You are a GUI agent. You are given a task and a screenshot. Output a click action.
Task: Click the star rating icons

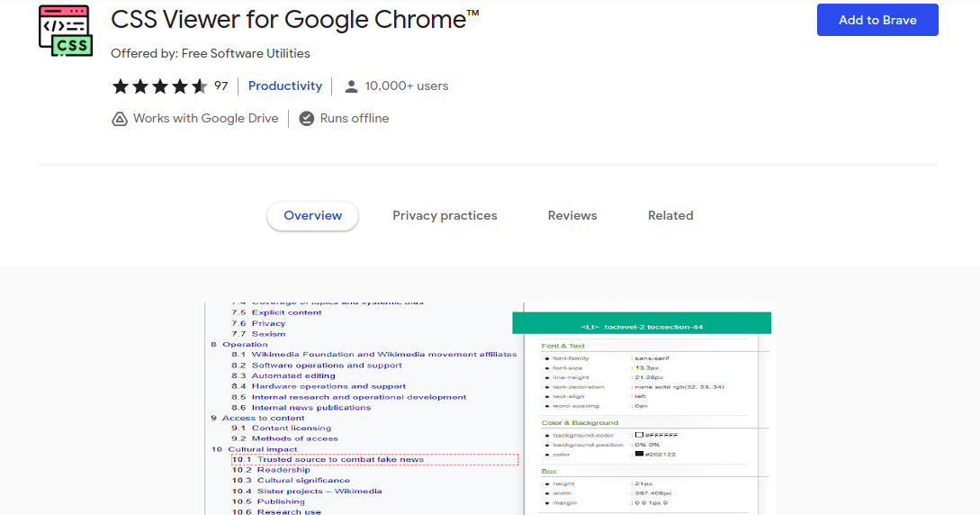click(x=159, y=86)
